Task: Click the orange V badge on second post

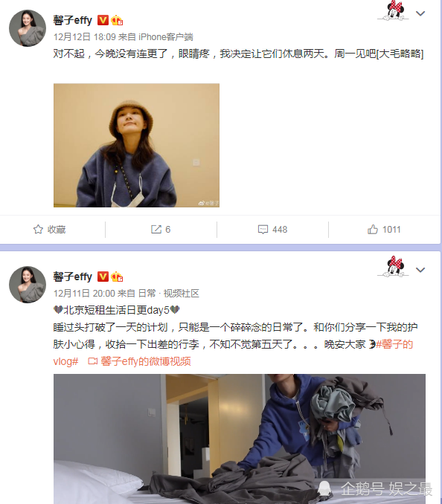Action: tap(103, 277)
